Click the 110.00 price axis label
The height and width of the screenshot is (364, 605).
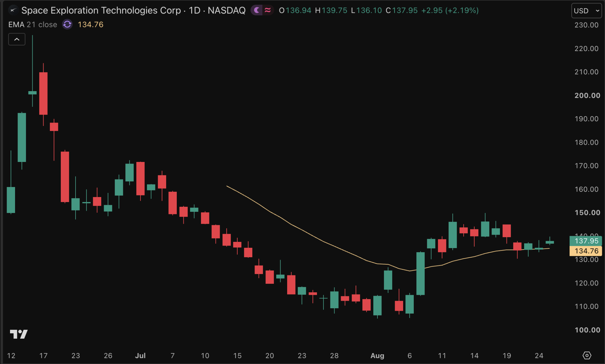coord(587,306)
